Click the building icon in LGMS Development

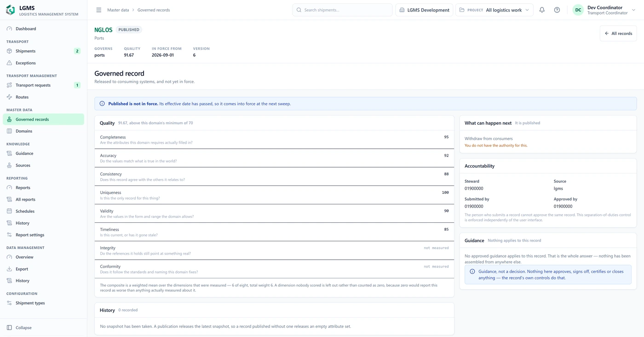(402, 10)
